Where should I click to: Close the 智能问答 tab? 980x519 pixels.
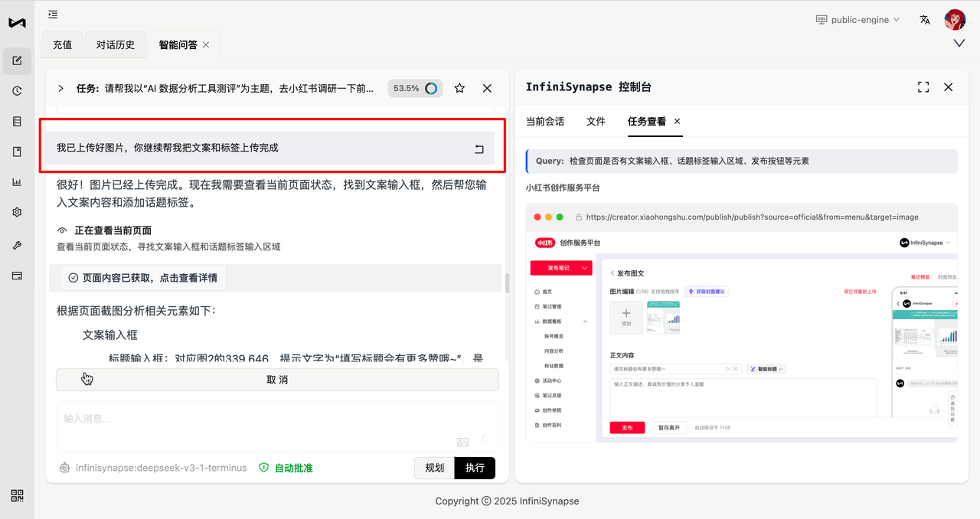click(x=206, y=45)
